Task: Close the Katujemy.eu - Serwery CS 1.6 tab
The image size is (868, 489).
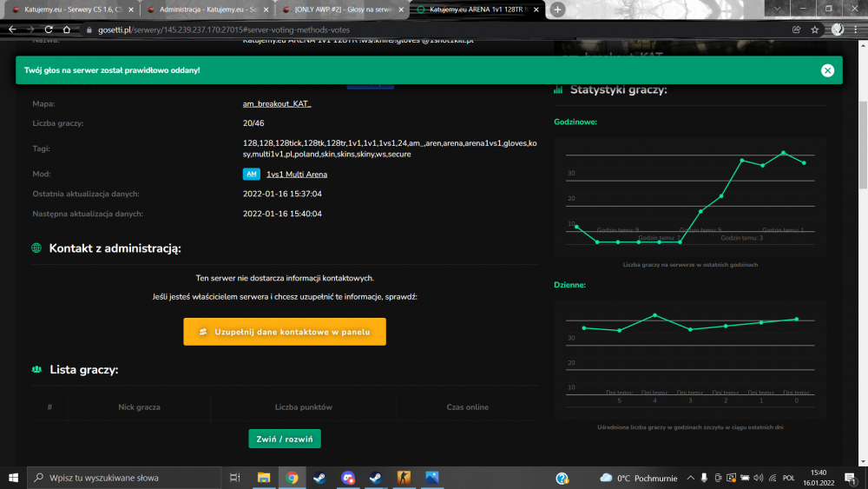Action: pyautogui.click(x=131, y=10)
